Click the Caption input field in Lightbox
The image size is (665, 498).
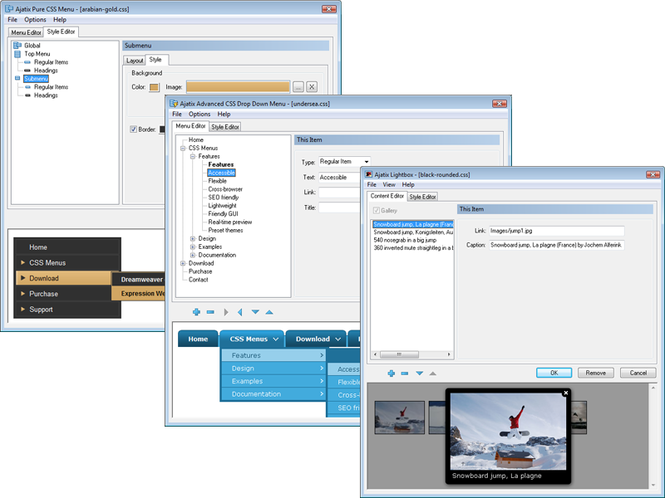tap(556, 245)
